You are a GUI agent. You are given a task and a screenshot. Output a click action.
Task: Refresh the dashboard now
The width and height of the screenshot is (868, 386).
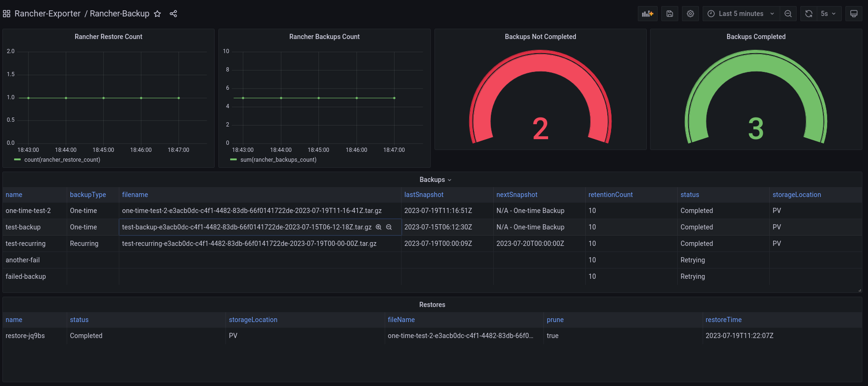pyautogui.click(x=809, y=14)
